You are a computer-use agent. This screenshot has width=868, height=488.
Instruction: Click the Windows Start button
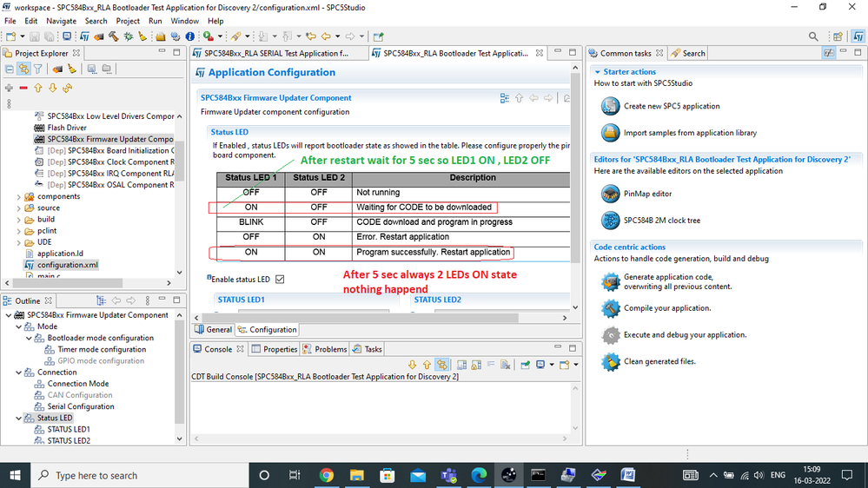(15, 475)
